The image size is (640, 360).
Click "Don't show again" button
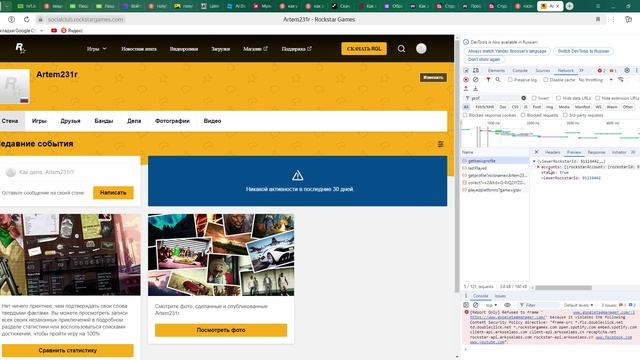click(x=484, y=60)
